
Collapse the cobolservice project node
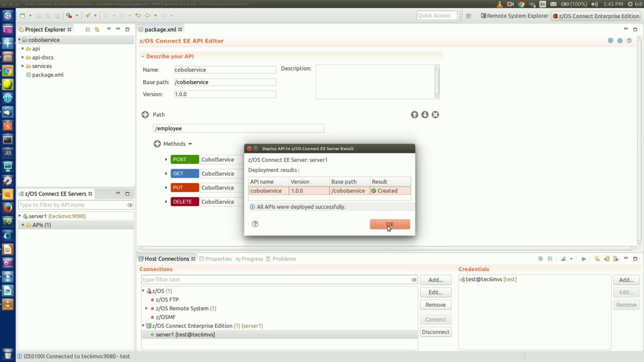[20, 40]
